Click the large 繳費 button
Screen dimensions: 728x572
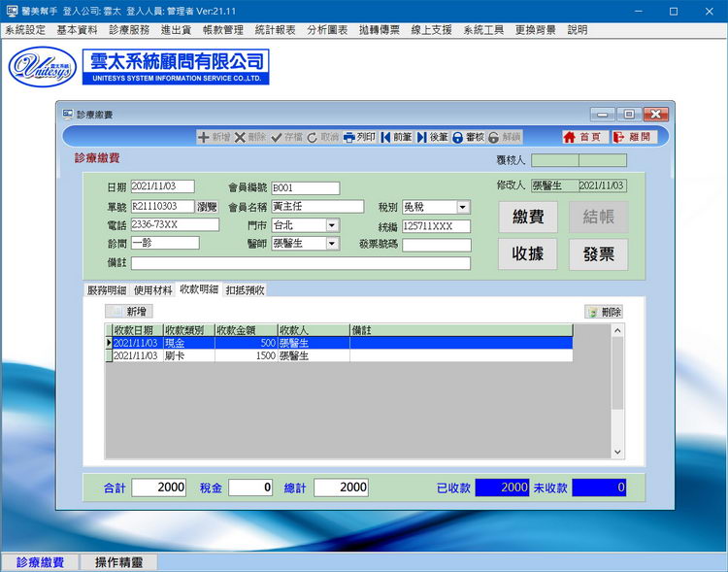[528, 217]
